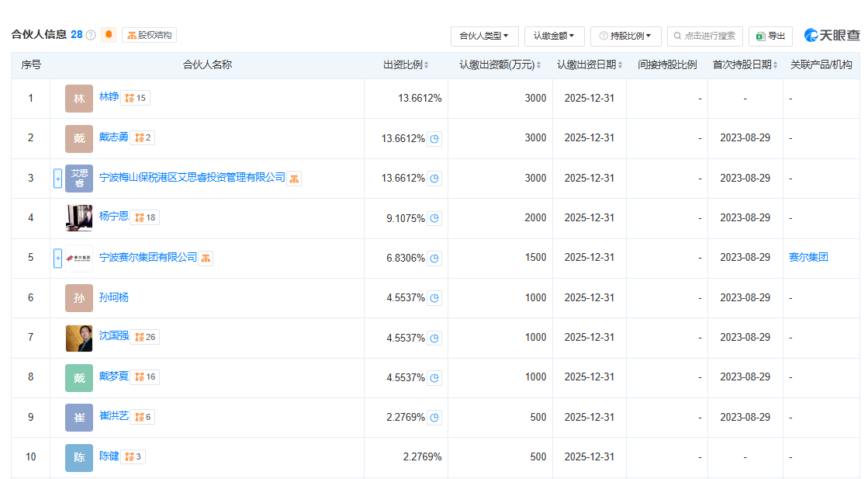Click the 合伙人名称 column header

click(207, 64)
